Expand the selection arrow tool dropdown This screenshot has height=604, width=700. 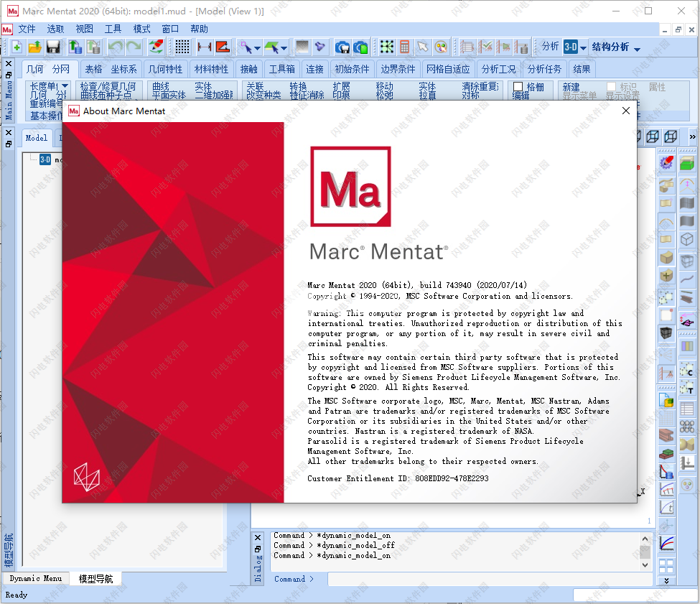(257, 48)
